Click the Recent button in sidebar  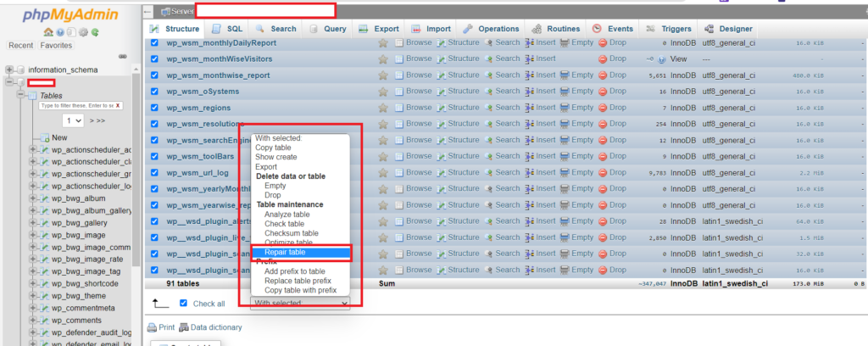point(21,46)
